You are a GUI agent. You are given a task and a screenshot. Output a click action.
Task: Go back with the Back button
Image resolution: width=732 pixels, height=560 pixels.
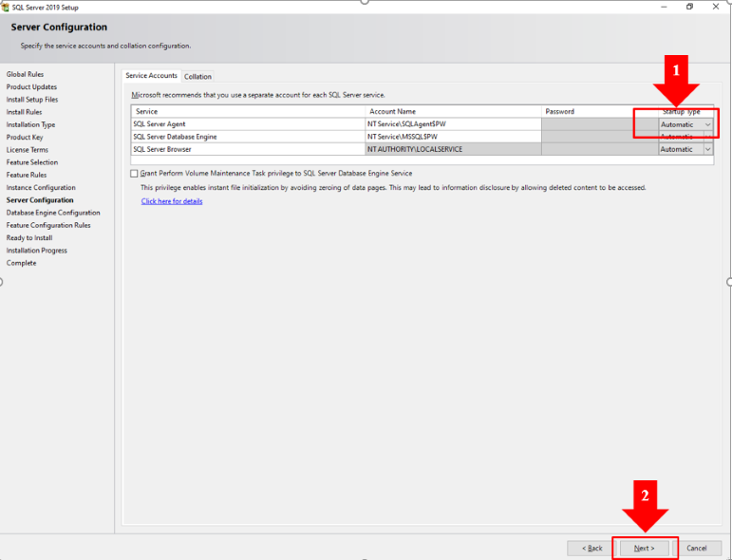(x=591, y=548)
